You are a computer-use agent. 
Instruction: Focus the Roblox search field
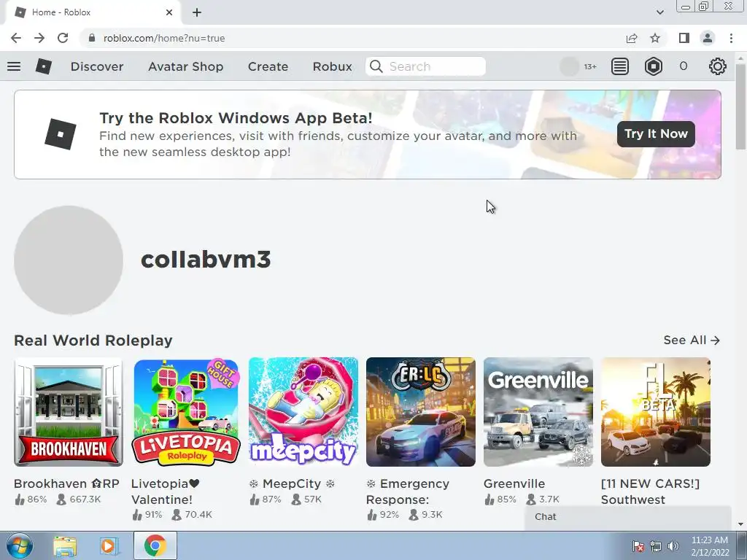coord(425,66)
